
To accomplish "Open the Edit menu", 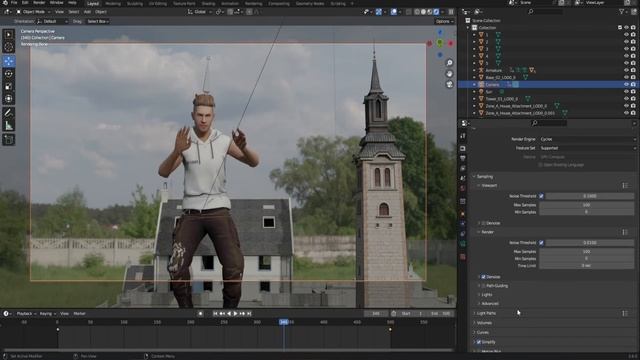I will tap(25, 2).
